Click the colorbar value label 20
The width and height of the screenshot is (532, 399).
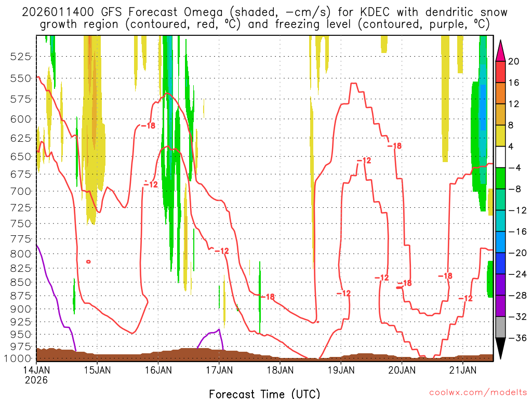click(514, 61)
